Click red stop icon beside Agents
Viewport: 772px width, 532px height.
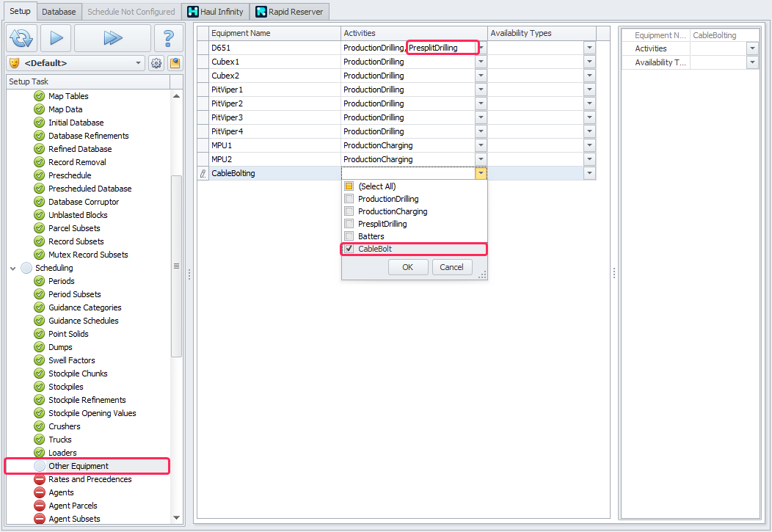40,492
